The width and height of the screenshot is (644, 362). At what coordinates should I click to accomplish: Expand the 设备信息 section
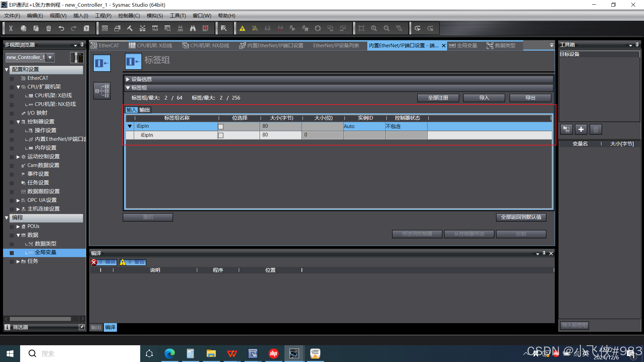128,79
